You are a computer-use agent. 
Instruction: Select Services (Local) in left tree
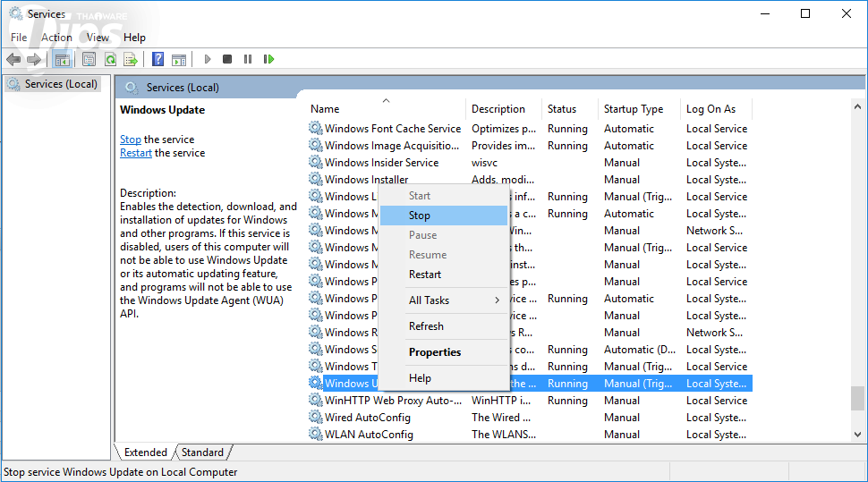[53, 84]
